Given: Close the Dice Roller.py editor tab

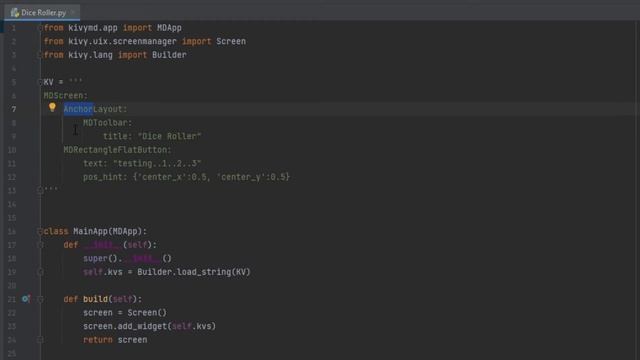Looking at the screenshot, I should tap(73, 13).
